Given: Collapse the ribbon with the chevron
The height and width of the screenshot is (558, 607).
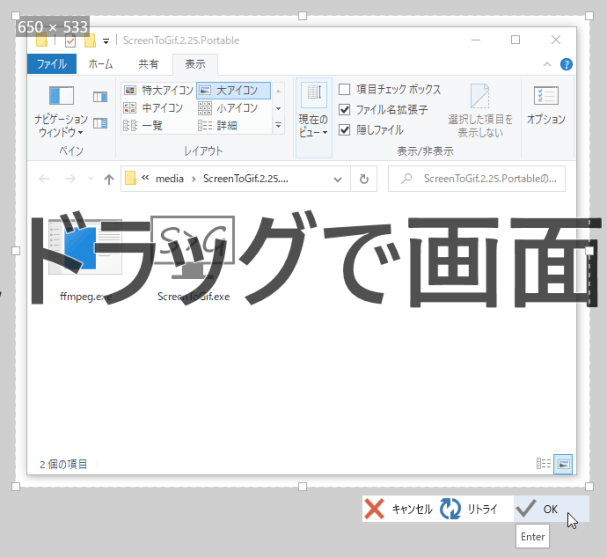Looking at the screenshot, I should click(547, 64).
